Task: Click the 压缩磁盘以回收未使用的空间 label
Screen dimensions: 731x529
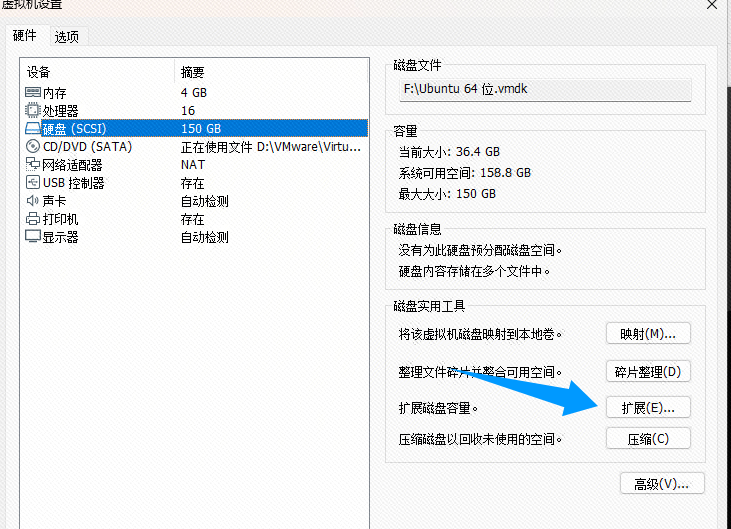Action: point(480,439)
